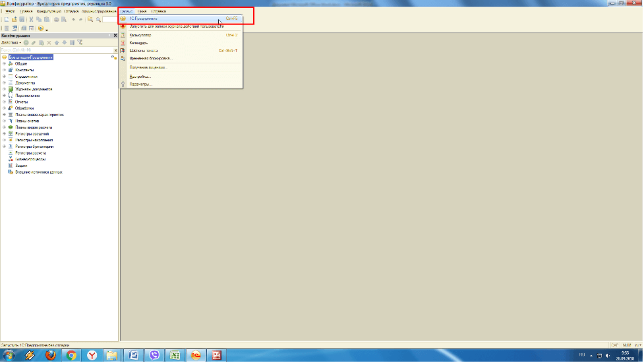This screenshot has width=644, height=363.
Task: Click the save (floppy disk) toolbar icon
Action: [x=23, y=20]
